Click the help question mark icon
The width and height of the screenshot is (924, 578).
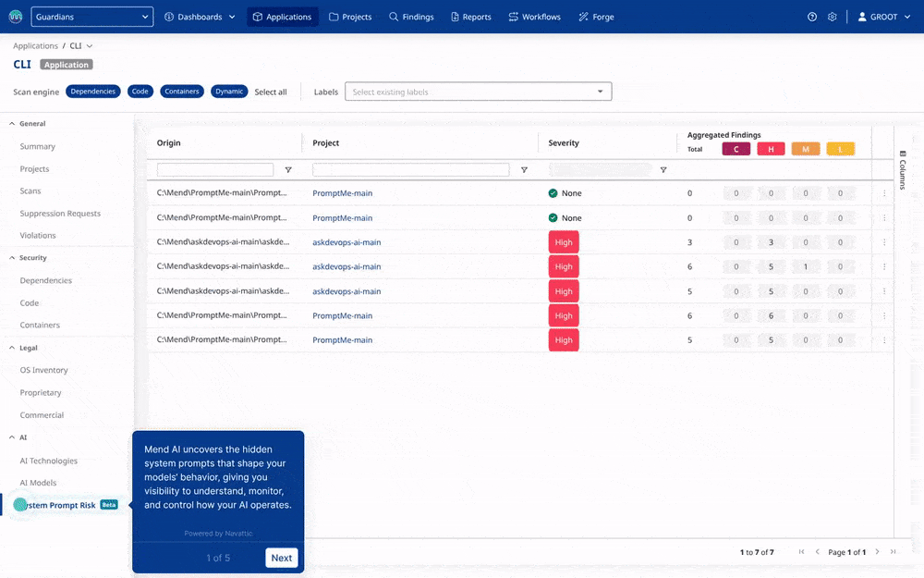coord(812,17)
